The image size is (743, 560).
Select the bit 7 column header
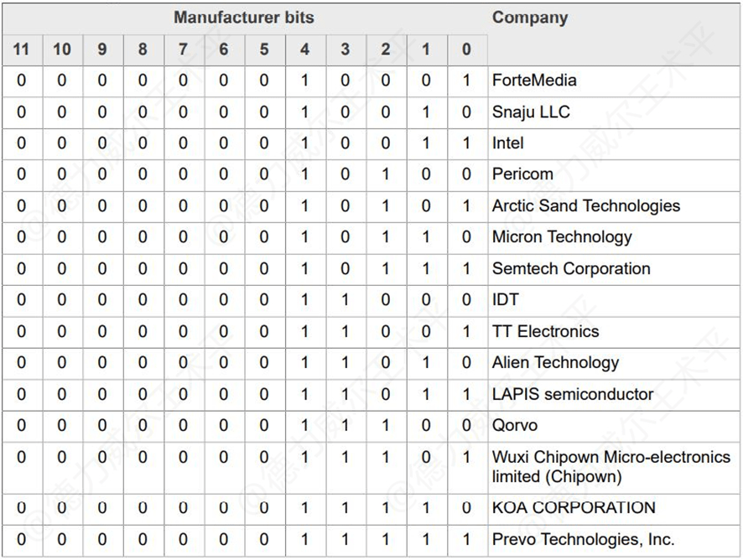[x=183, y=49]
